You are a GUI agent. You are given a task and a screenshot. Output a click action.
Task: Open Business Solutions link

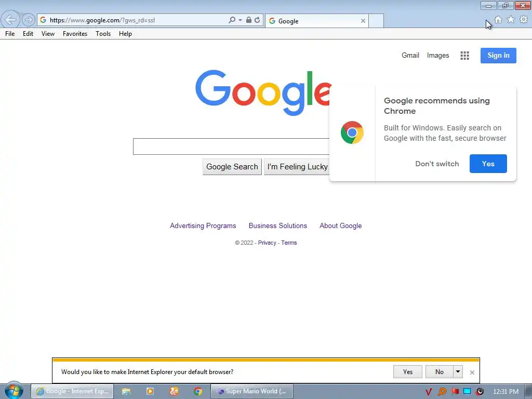click(x=277, y=225)
